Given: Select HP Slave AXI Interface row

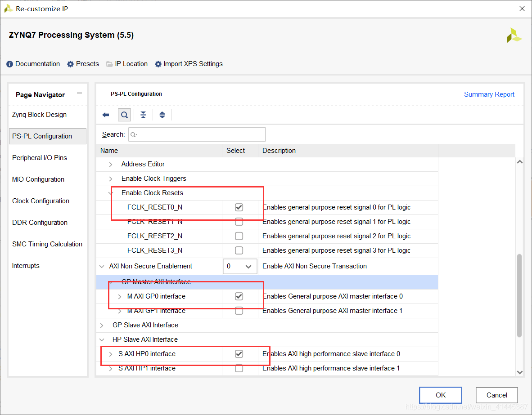Looking at the screenshot, I should (267, 340).
